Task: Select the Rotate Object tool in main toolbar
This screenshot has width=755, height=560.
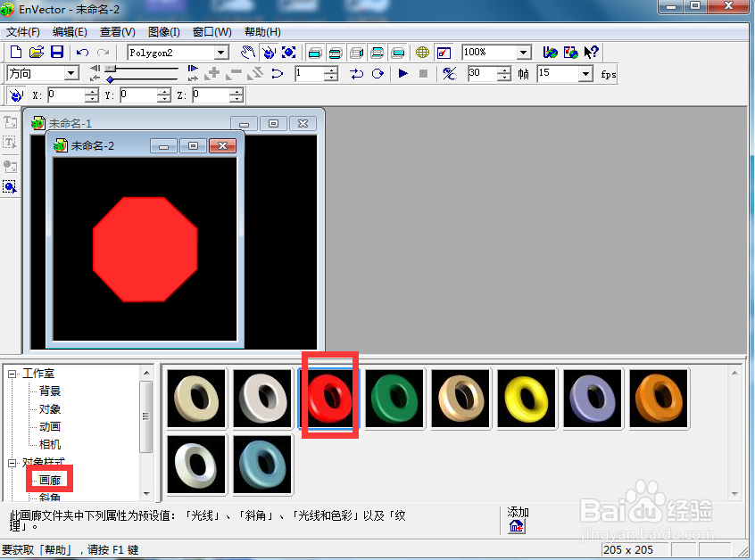Action: (x=269, y=52)
